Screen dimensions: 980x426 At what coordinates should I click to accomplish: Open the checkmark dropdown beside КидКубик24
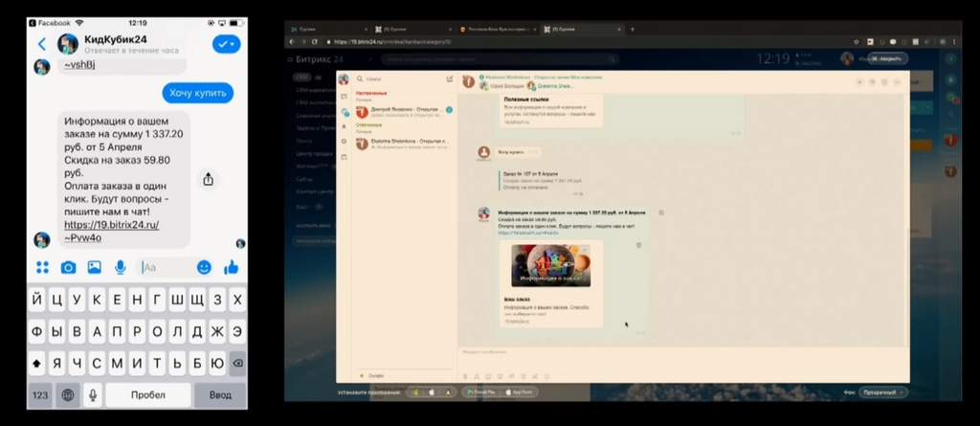[x=226, y=44]
